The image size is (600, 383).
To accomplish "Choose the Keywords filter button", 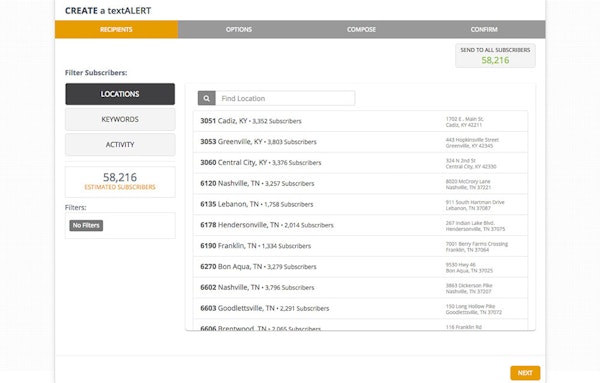I will click(120, 119).
